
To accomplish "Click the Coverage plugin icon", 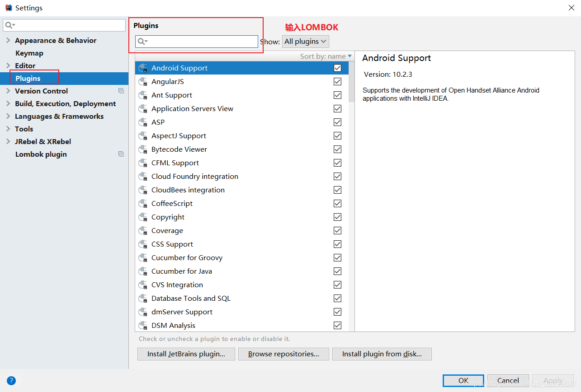I will 143,230.
